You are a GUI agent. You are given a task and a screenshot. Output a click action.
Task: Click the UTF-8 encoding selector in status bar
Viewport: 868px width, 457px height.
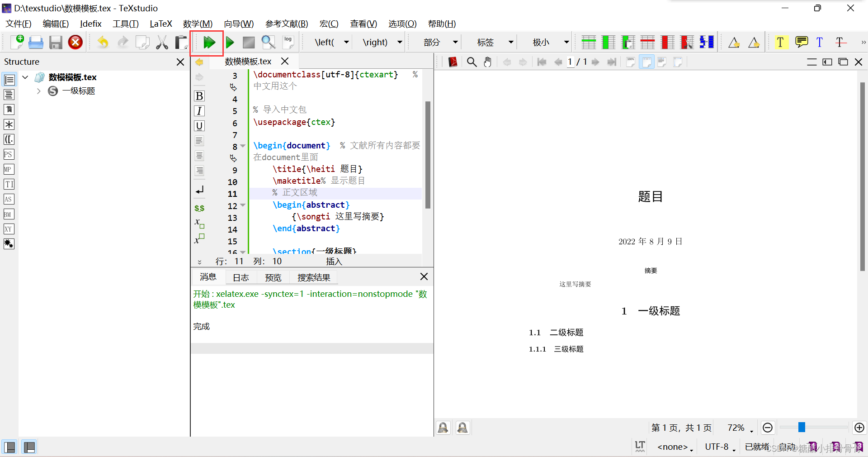click(x=720, y=447)
